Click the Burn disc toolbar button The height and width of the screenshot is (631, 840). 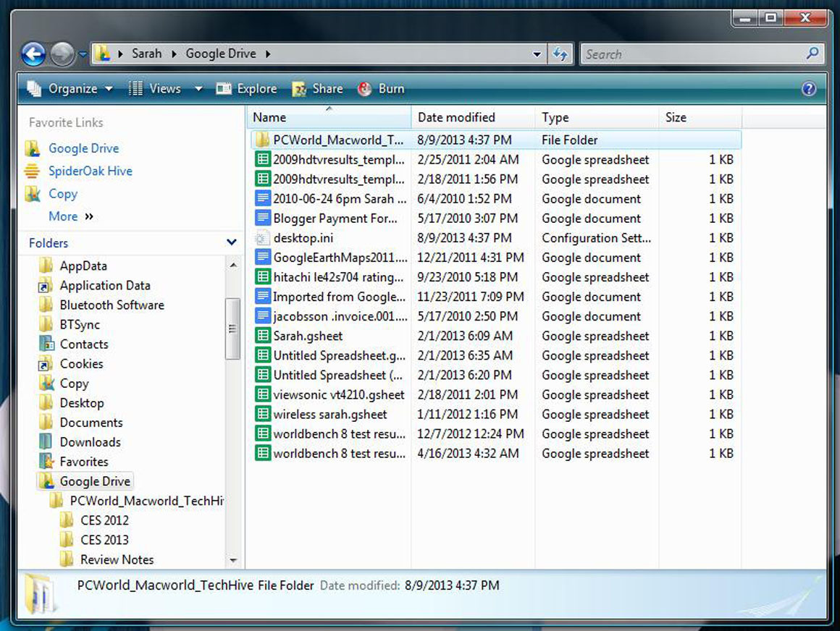tap(382, 89)
